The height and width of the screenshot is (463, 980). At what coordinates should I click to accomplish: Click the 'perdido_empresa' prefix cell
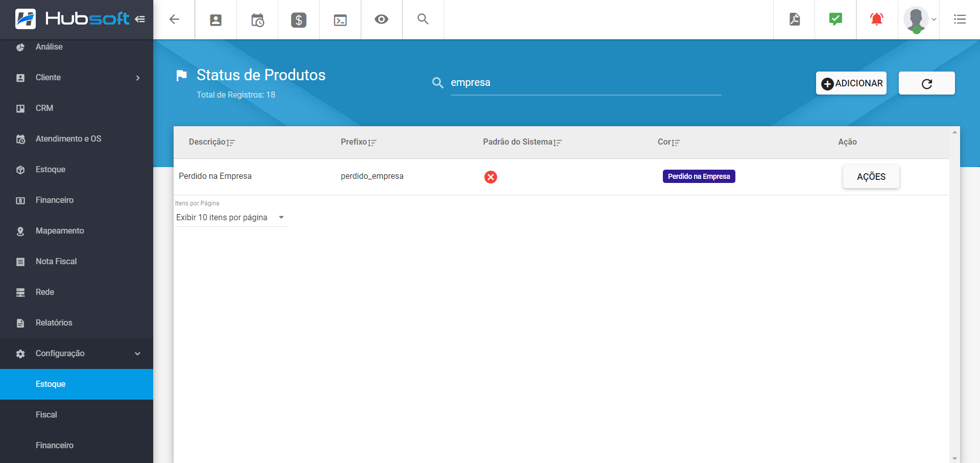(x=372, y=176)
